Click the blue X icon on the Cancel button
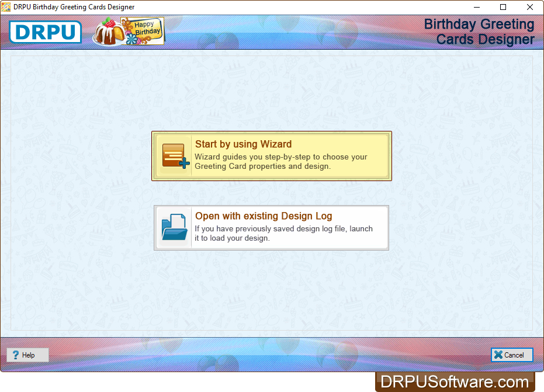 coord(498,355)
